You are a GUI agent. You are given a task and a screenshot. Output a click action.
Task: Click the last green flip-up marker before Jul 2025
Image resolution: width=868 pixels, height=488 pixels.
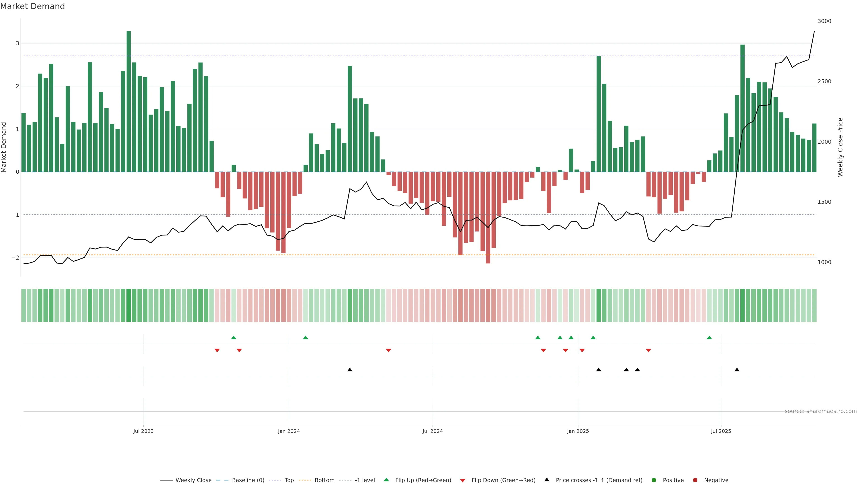pos(709,338)
